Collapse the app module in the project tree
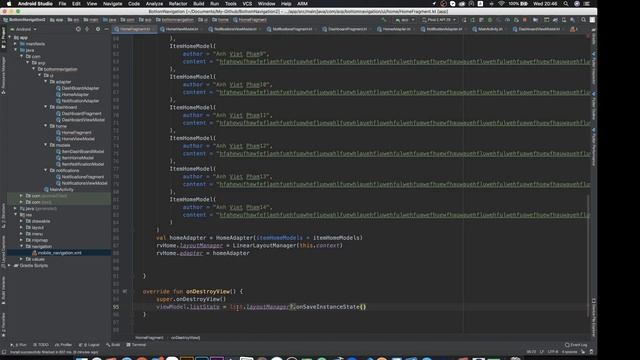This screenshot has width=640, height=360. click(x=9, y=38)
